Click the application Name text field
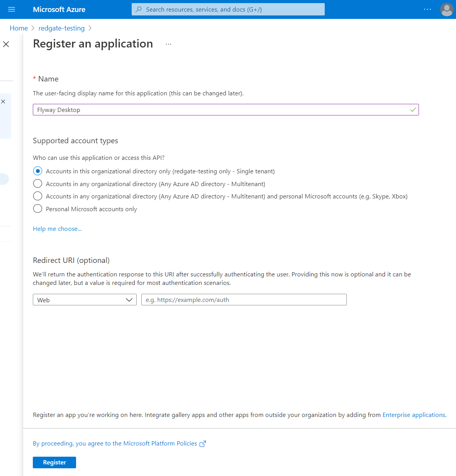Screen dimensions: 456x476 click(x=220, y=110)
